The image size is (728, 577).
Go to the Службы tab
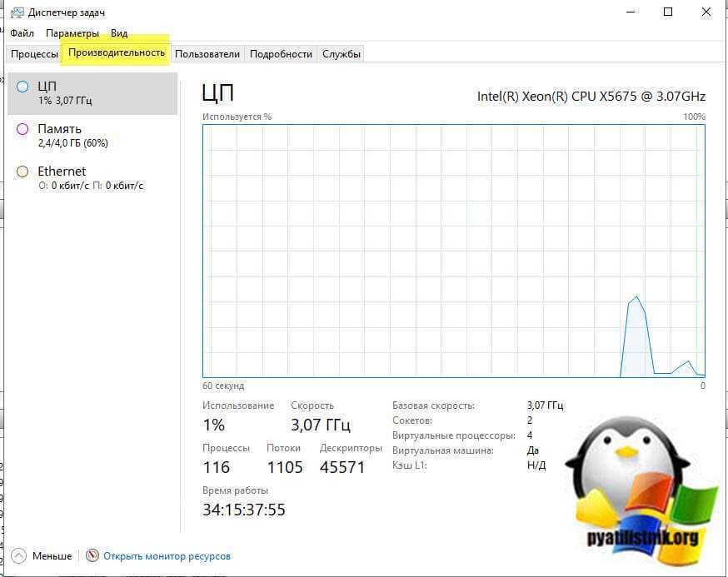(342, 54)
